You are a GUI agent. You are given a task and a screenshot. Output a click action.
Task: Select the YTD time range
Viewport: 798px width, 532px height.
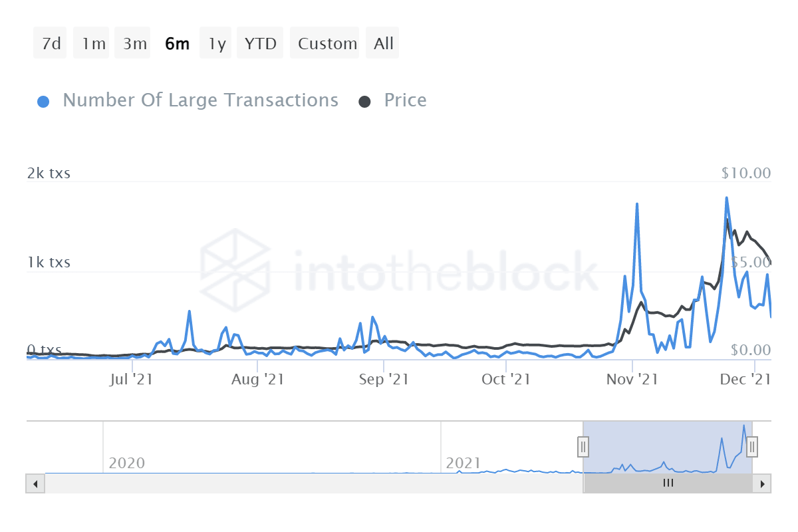[259, 43]
